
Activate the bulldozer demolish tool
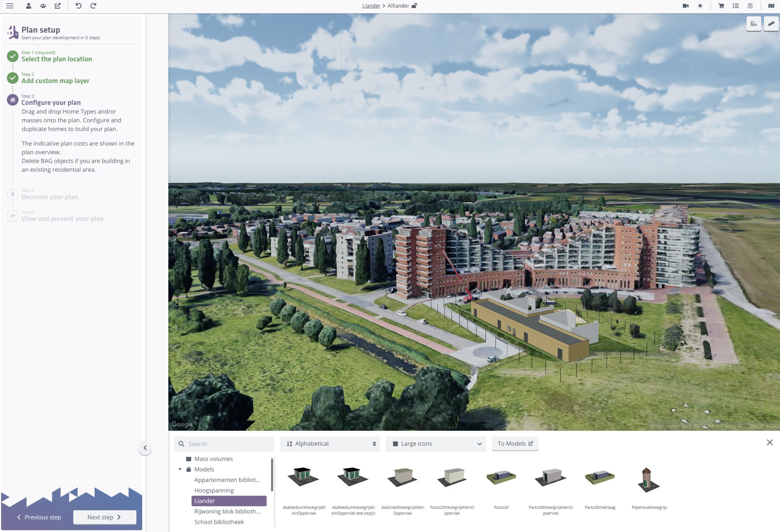(754, 24)
